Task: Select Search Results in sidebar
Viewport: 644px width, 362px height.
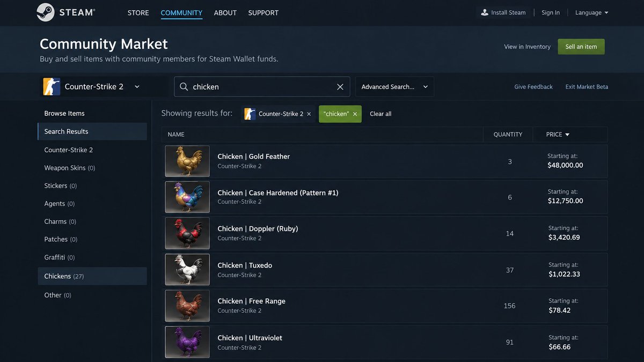Action: [92, 131]
